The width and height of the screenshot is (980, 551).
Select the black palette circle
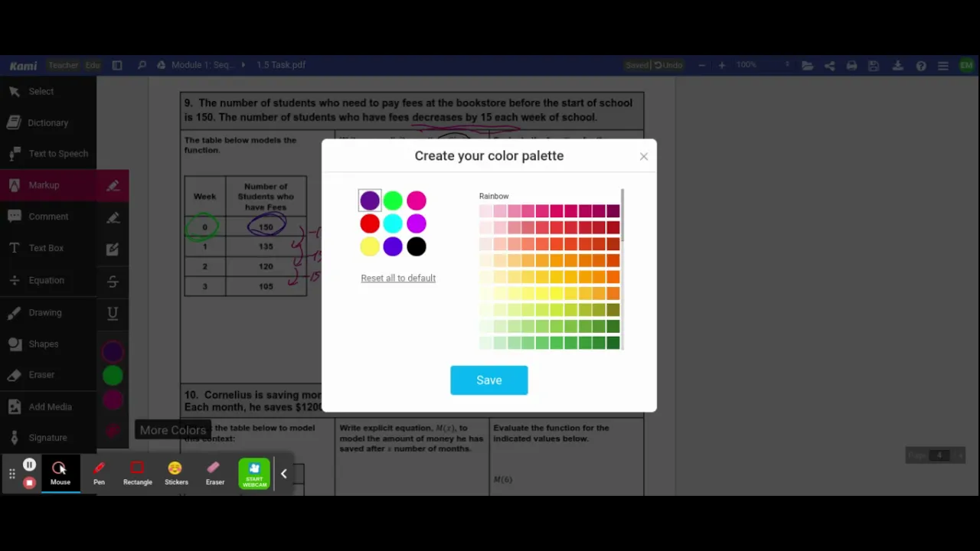point(416,246)
